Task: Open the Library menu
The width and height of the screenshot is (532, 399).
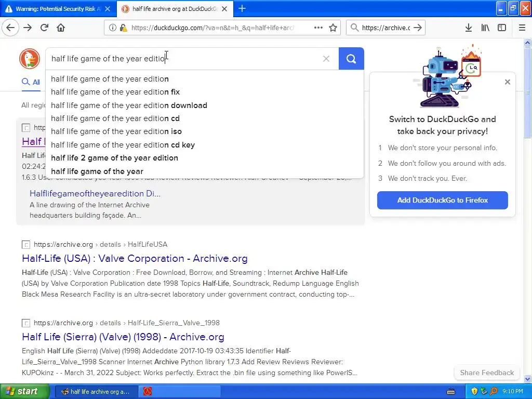Action: coord(485,28)
